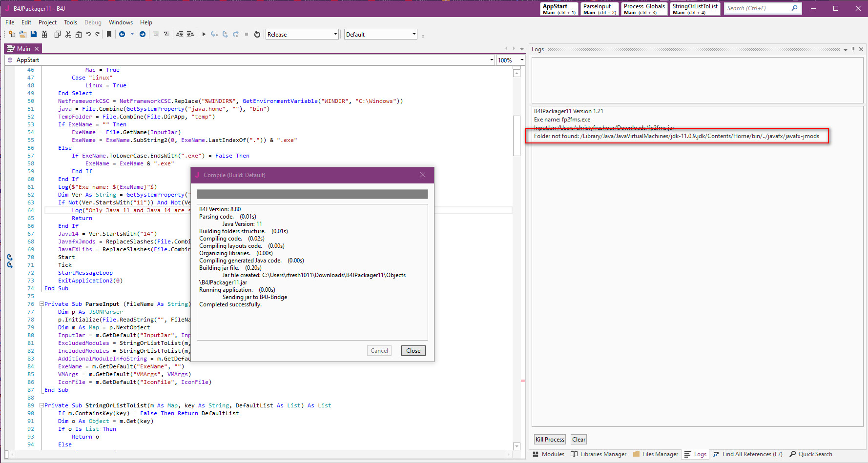Close the Logs panel with its X
Image resolution: width=868 pixels, height=463 pixels.
pyautogui.click(x=861, y=49)
